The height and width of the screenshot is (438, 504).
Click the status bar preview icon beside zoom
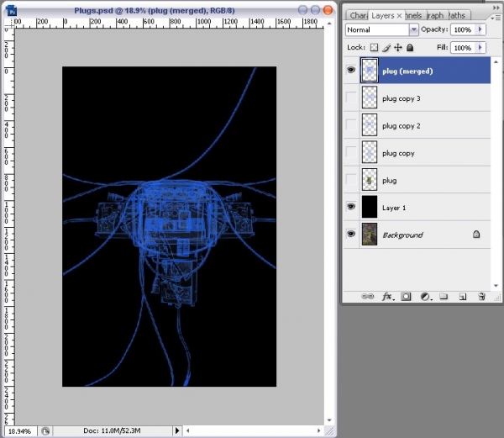[45, 431]
